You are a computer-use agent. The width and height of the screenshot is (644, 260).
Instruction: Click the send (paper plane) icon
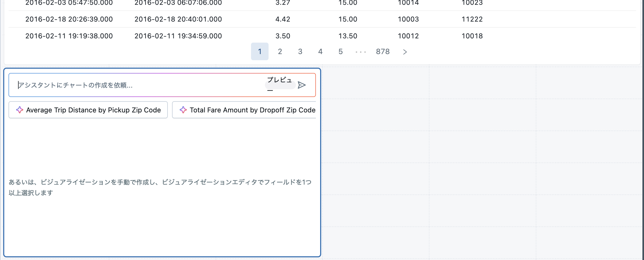pyautogui.click(x=302, y=85)
